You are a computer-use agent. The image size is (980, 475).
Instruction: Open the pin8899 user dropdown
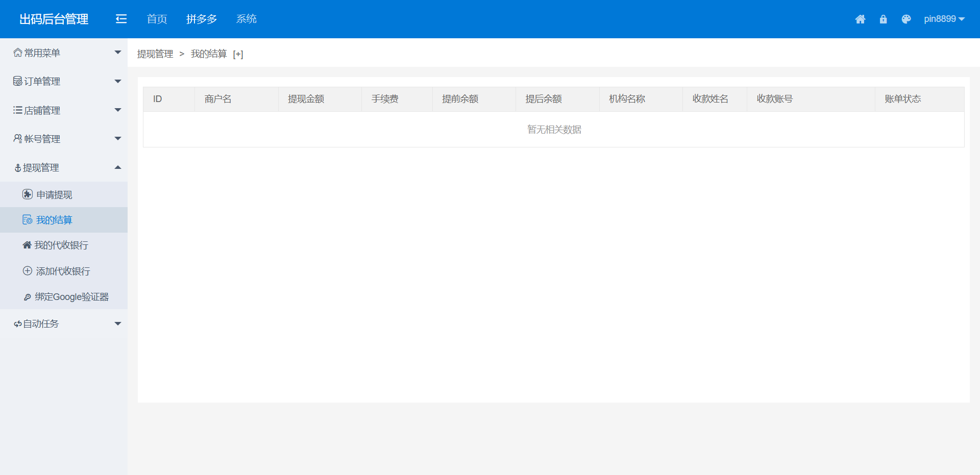tap(944, 19)
